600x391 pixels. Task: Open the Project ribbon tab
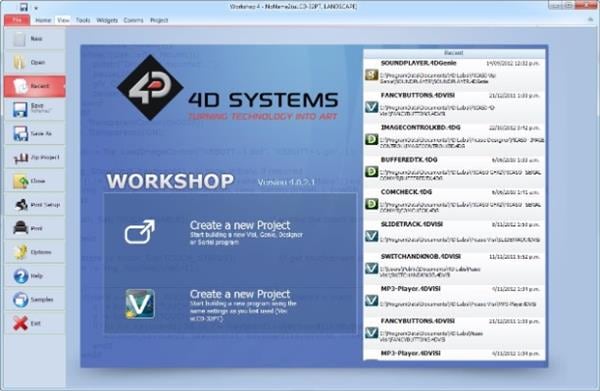(159, 20)
